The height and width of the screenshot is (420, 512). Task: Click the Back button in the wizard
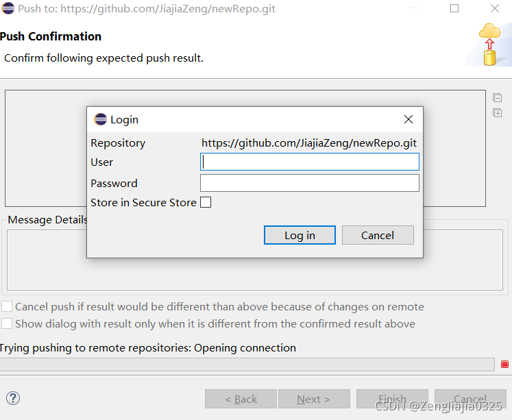(x=241, y=399)
